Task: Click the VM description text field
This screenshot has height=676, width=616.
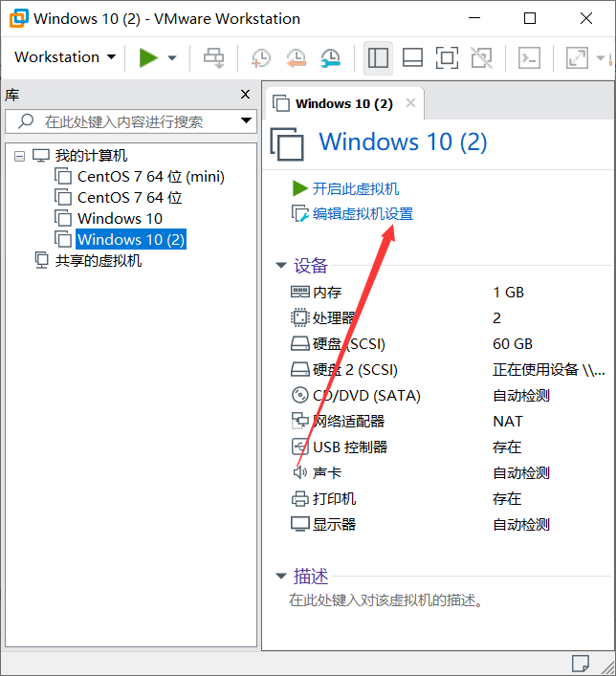Action: click(385, 600)
